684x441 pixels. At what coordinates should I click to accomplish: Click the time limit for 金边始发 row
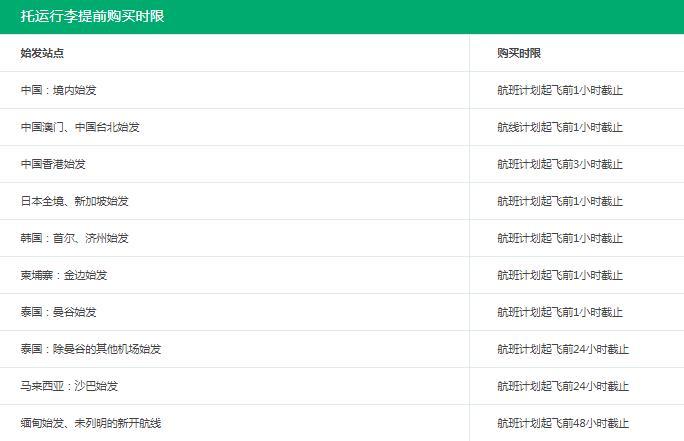pos(560,275)
